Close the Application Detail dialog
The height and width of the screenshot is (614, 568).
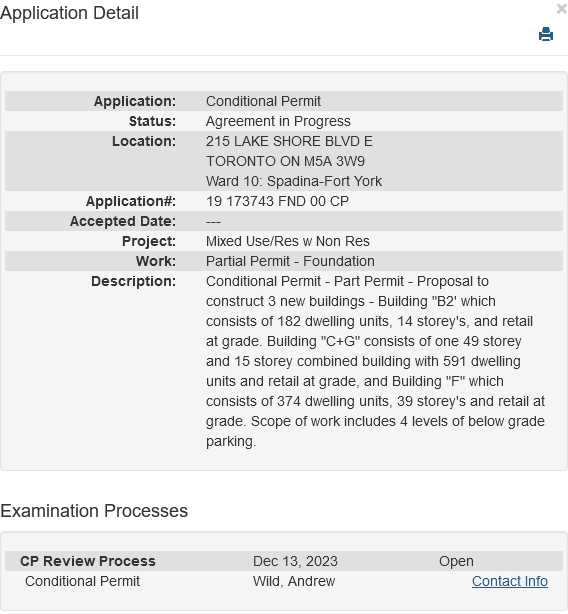pyautogui.click(x=562, y=9)
